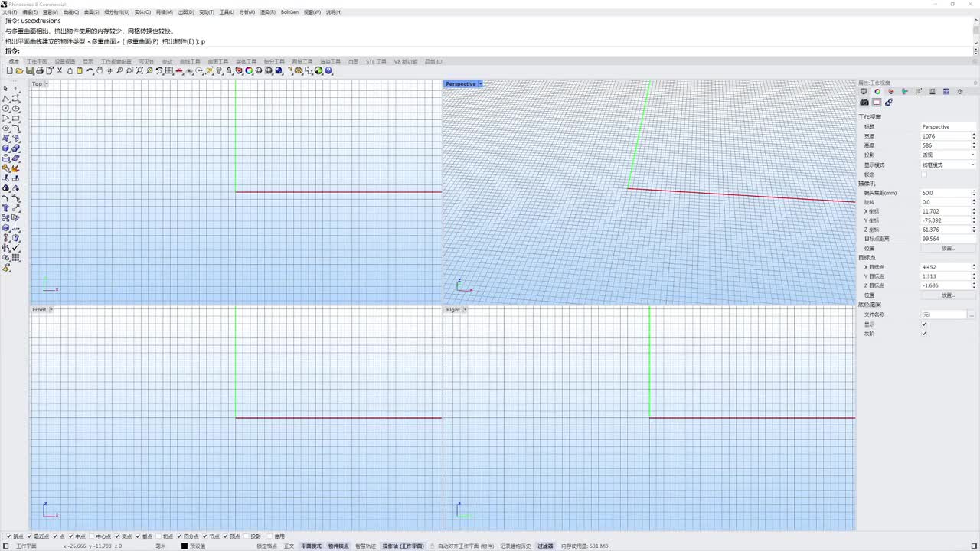Check the 锁定 checkbox in viewport properties
Image resolution: width=980 pixels, height=551 pixels.
(x=924, y=174)
